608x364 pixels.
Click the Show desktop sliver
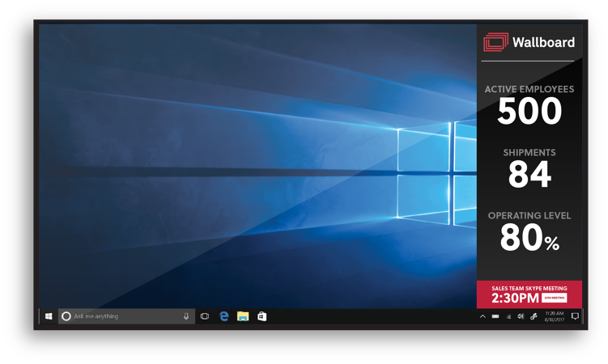pos(583,316)
